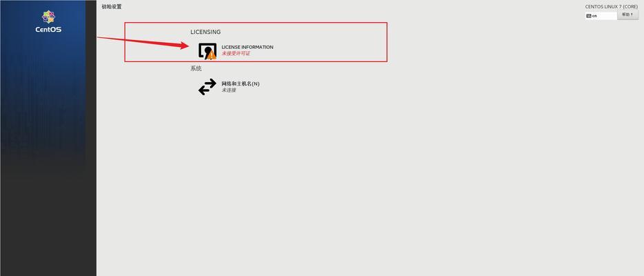This screenshot has width=644, height=276.
Task: Open the network arrows icon
Action: (x=207, y=87)
